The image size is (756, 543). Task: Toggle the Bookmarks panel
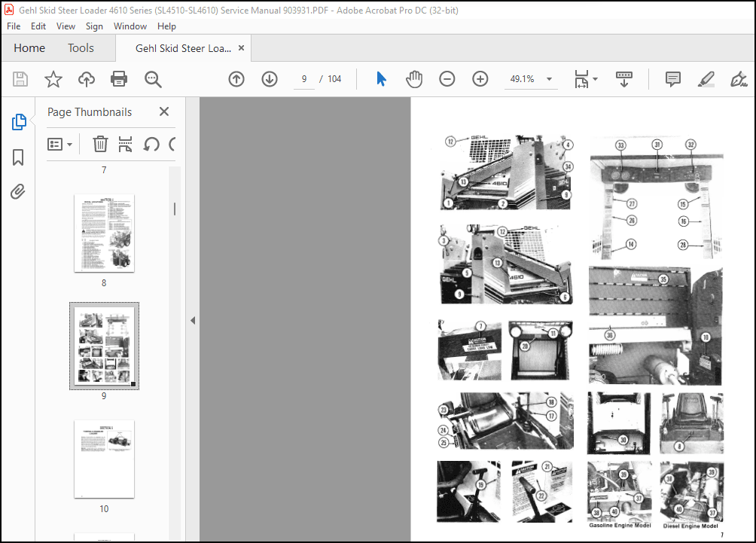(x=18, y=157)
